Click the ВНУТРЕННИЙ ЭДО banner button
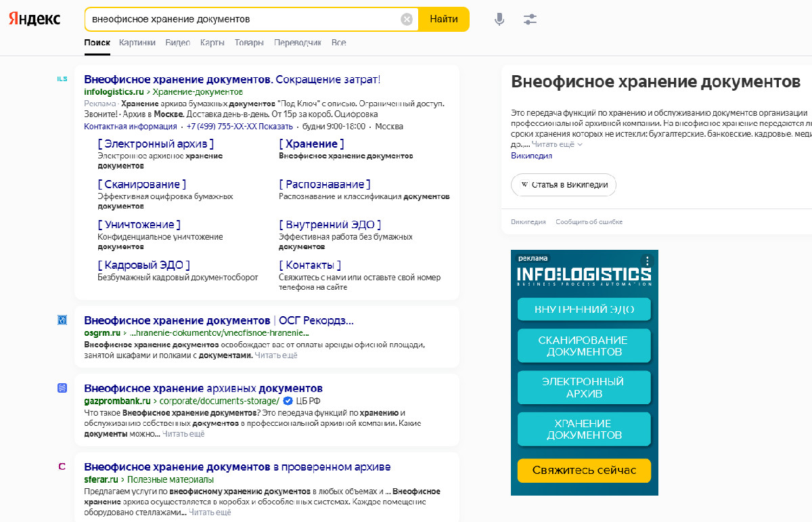The width and height of the screenshot is (812, 522). click(x=584, y=309)
